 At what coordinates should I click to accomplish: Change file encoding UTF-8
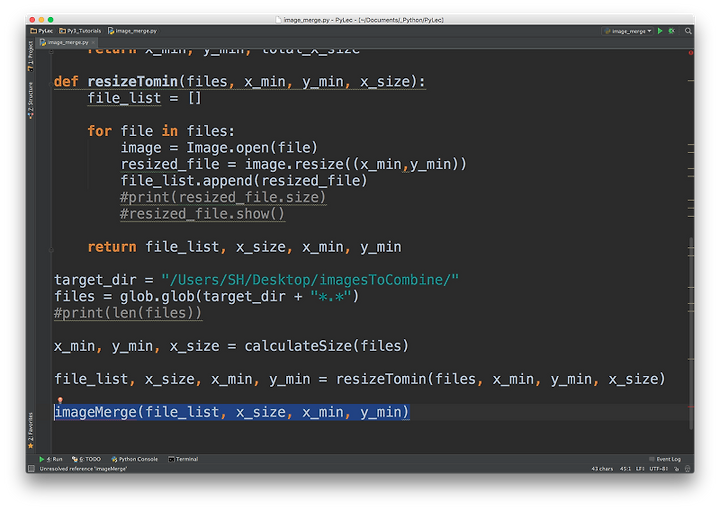tap(658, 469)
